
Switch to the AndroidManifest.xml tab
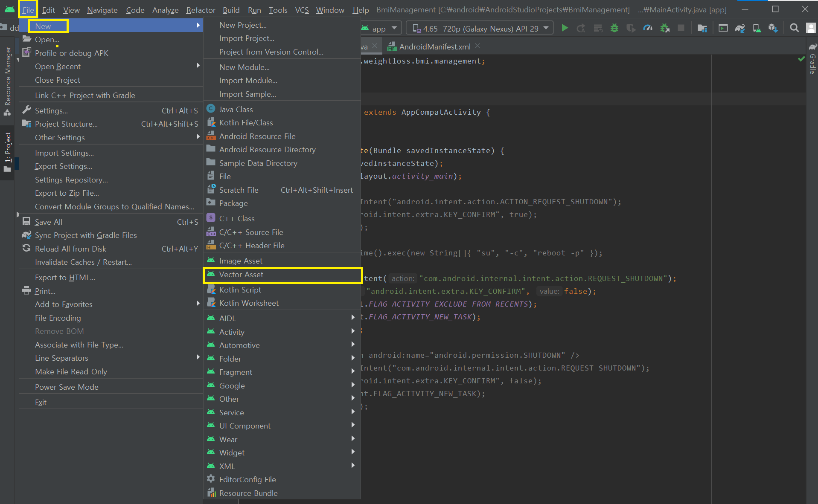coord(434,46)
